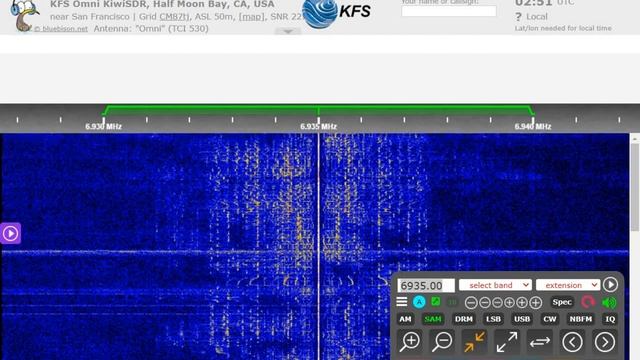Pan waterfall right with circled right arrow
This screenshot has height=360, width=640.
click(605, 342)
